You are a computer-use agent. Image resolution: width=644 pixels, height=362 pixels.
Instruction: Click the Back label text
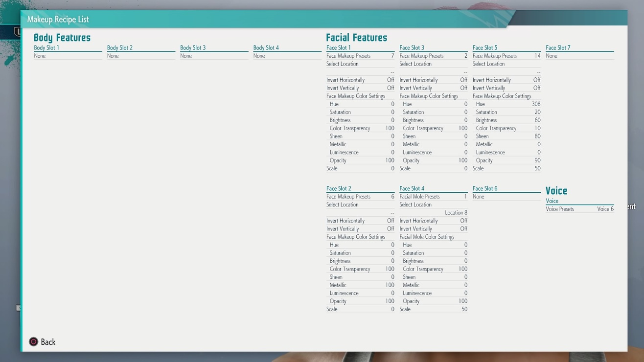(48, 342)
